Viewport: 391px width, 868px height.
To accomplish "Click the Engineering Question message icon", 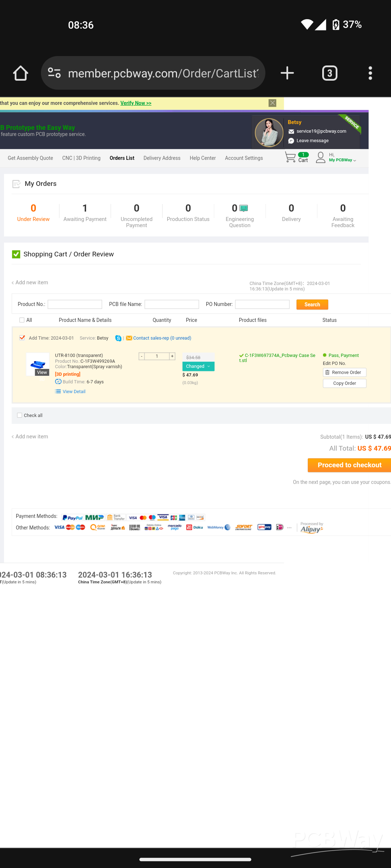I will click(244, 208).
